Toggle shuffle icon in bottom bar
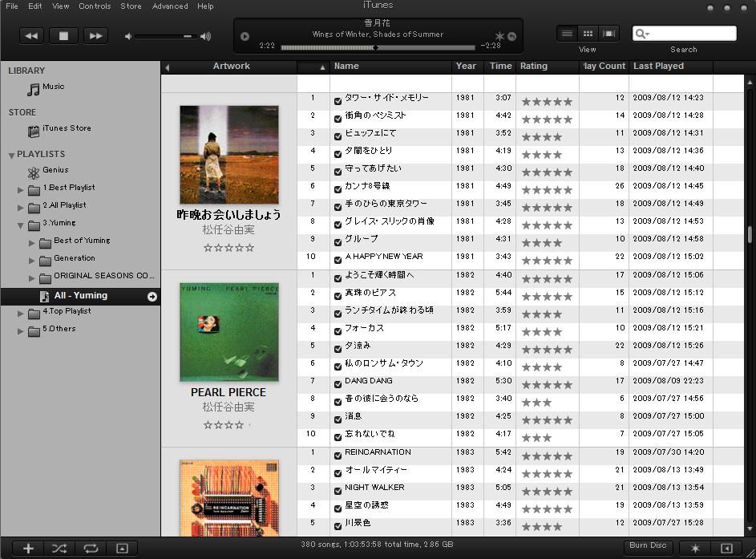This screenshot has width=756, height=559. tap(59, 549)
